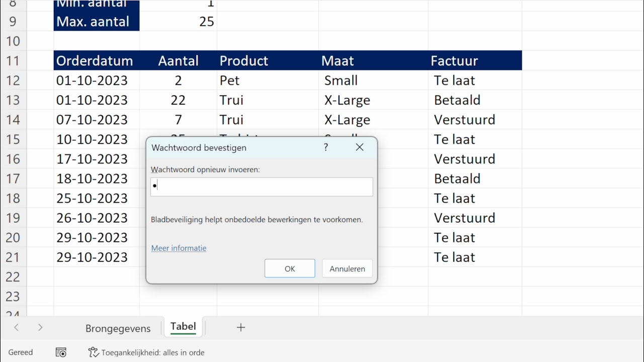
Task: Select 29-10-2023 cell in row 20
Action: 97,237
